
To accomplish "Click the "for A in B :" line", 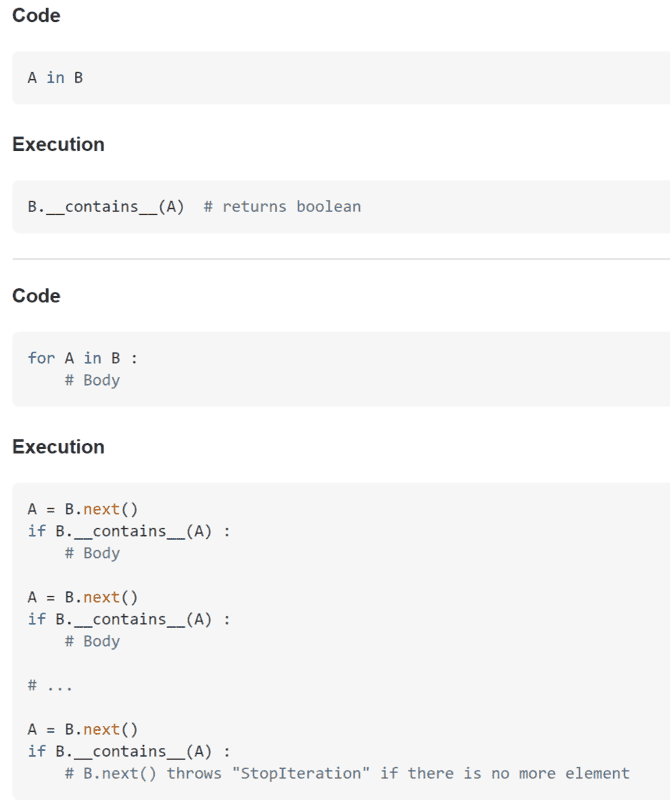I will pyautogui.click(x=82, y=358).
